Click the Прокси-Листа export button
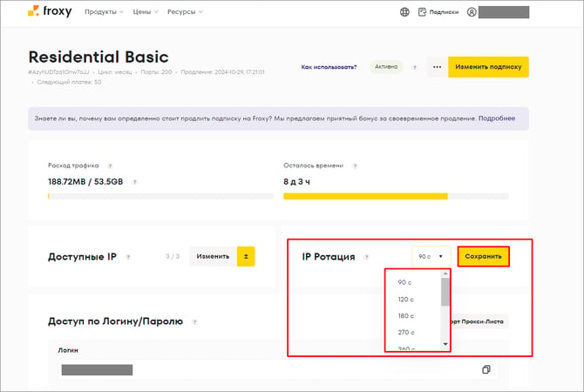Image resolution: width=584 pixels, height=392 pixels. click(478, 321)
